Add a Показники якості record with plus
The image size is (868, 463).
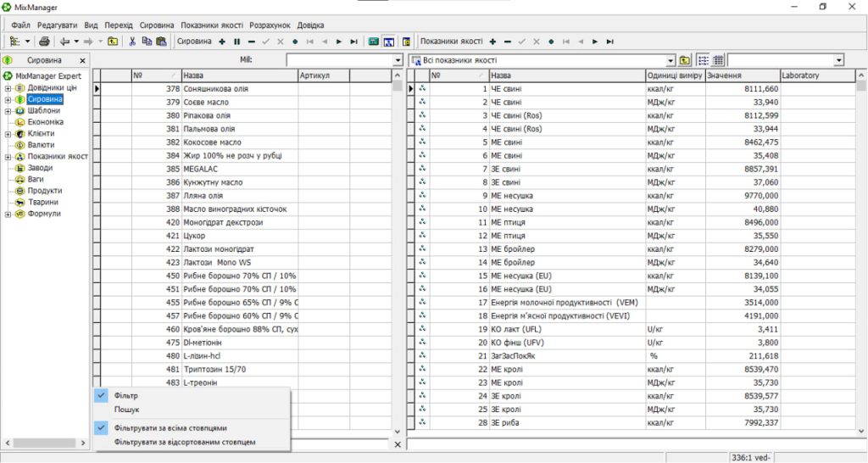point(492,42)
